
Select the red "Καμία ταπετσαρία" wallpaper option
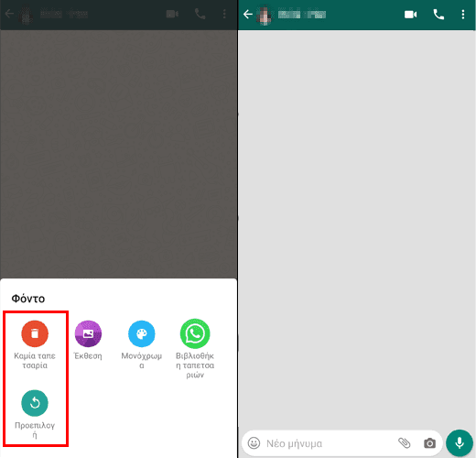(x=35, y=333)
